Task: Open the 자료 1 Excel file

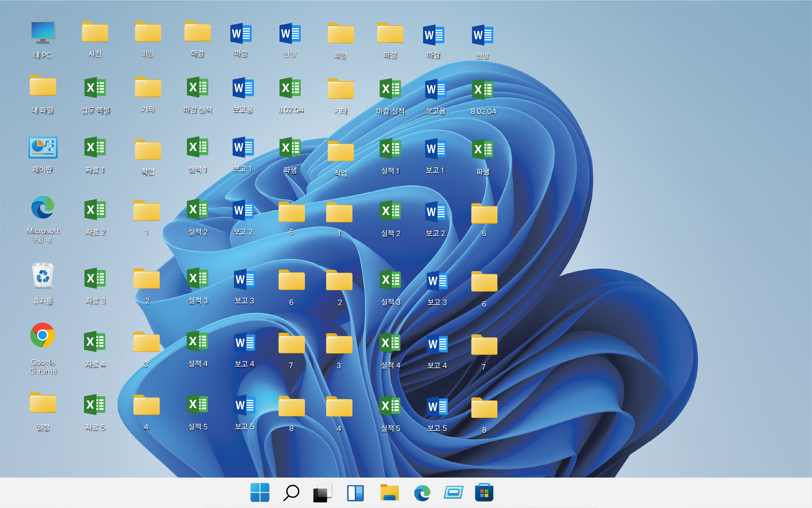Action: pyautogui.click(x=95, y=147)
